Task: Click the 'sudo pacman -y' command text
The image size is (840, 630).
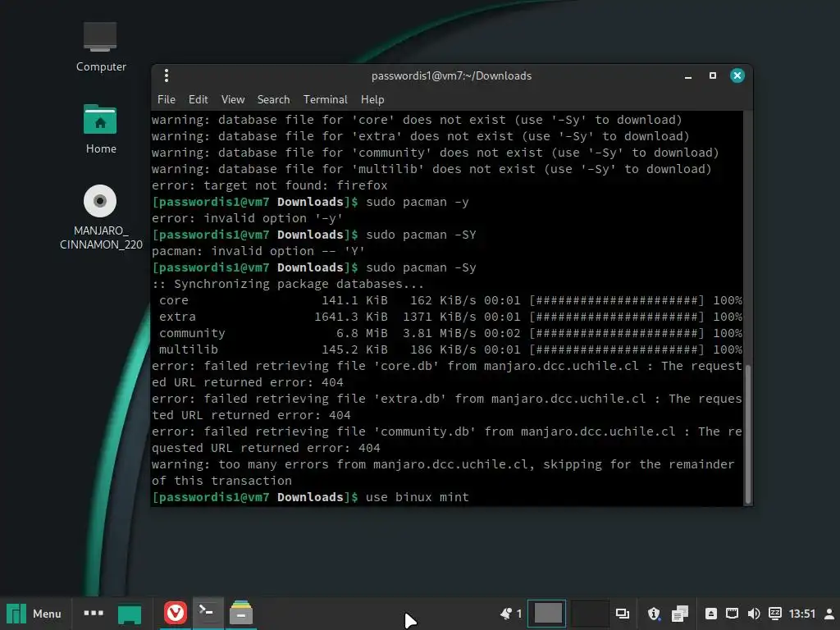Action: [418, 202]
